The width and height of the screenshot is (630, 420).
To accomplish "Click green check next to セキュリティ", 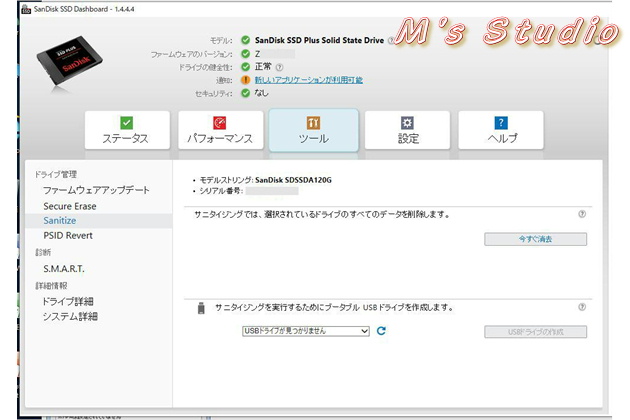I will pyautogui.click(x=245, y=93).
